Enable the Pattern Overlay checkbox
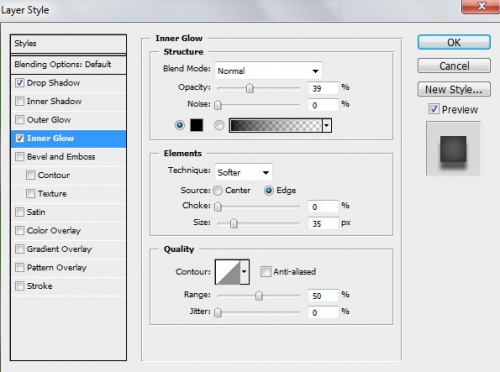 click(20, 267)
